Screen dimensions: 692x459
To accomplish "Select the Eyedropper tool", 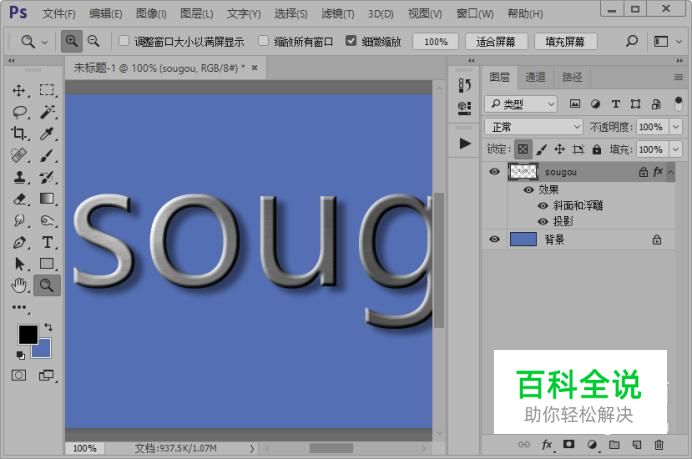I will pos(47,133).
